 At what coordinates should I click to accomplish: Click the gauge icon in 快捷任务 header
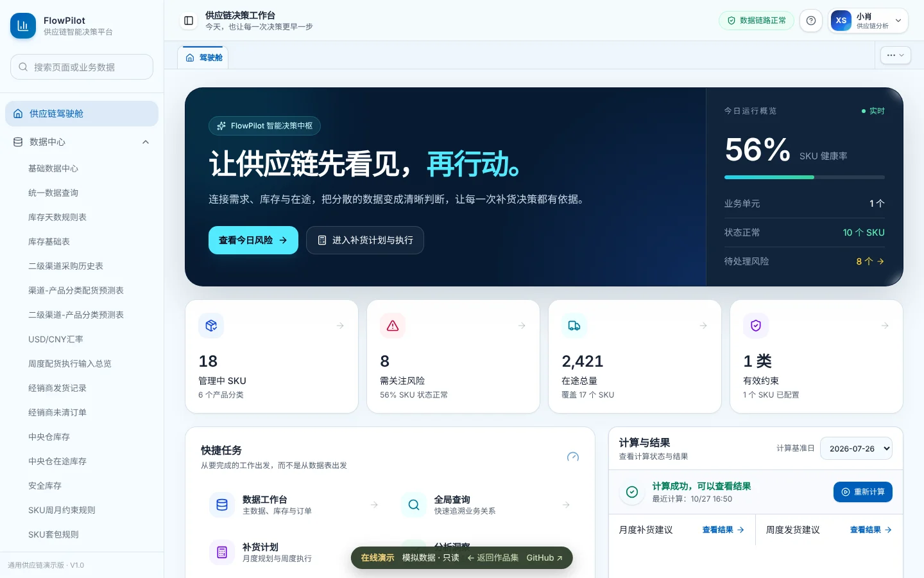(573, 457)
